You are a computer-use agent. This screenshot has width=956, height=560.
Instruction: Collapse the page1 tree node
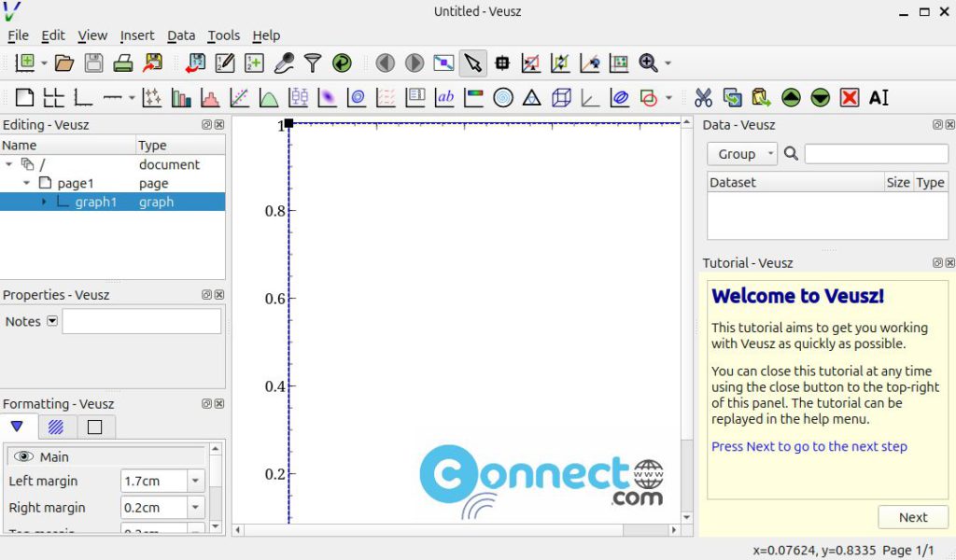tap(27, 183)
